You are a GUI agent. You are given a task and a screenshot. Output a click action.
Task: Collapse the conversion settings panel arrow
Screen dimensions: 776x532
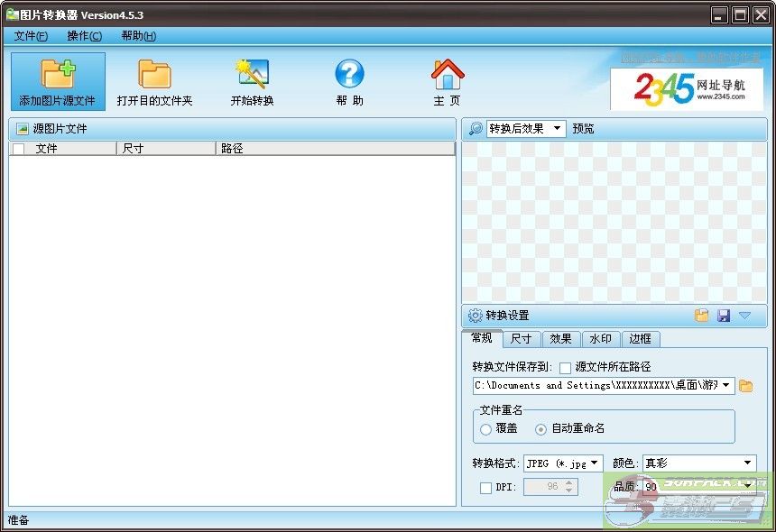(744, 316)
